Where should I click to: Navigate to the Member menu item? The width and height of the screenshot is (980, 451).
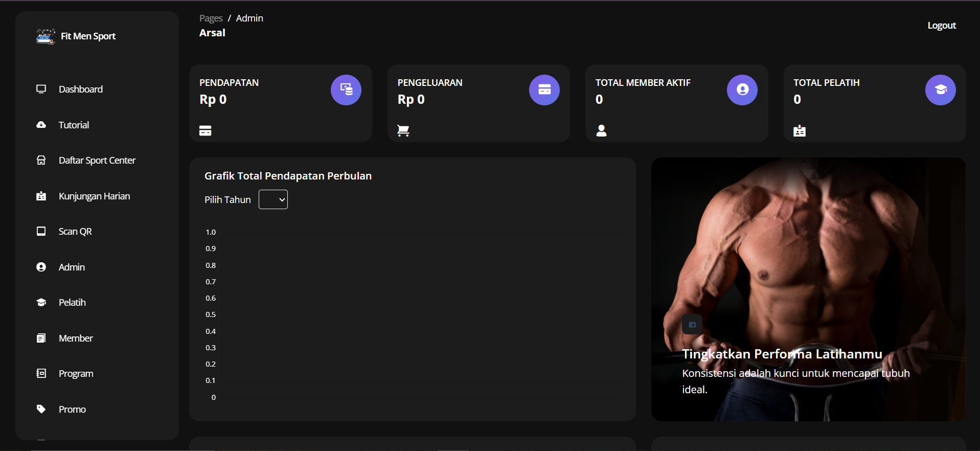click(76, 338)
